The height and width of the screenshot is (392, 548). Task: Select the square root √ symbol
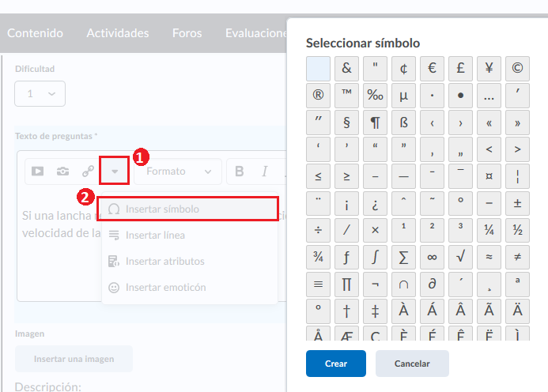pyautogui.click(x=460, y=256)
